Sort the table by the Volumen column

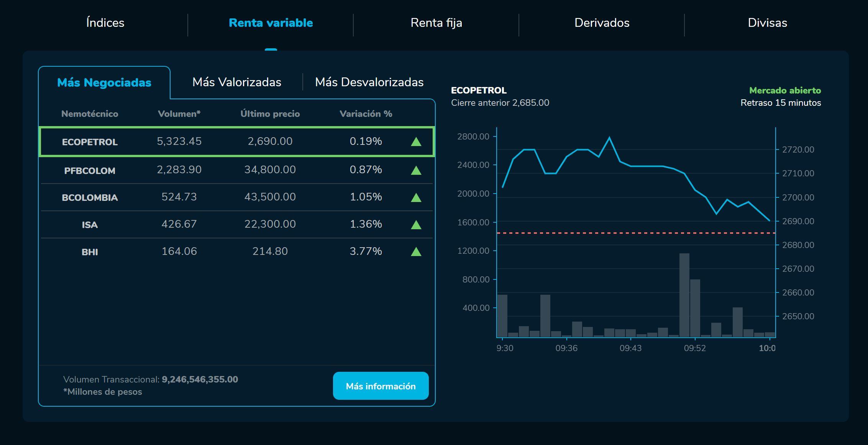pos(179,113)
